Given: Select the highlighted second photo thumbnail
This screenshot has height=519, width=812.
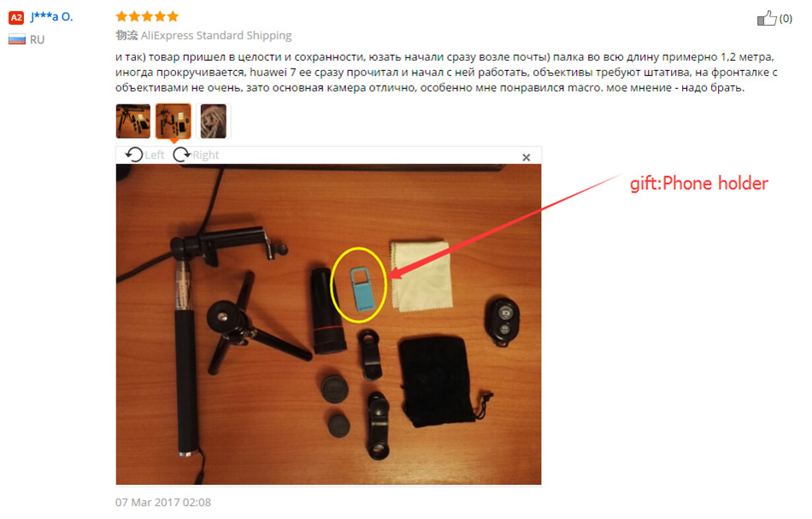Looking at the screenshot, I should (174, 121).
